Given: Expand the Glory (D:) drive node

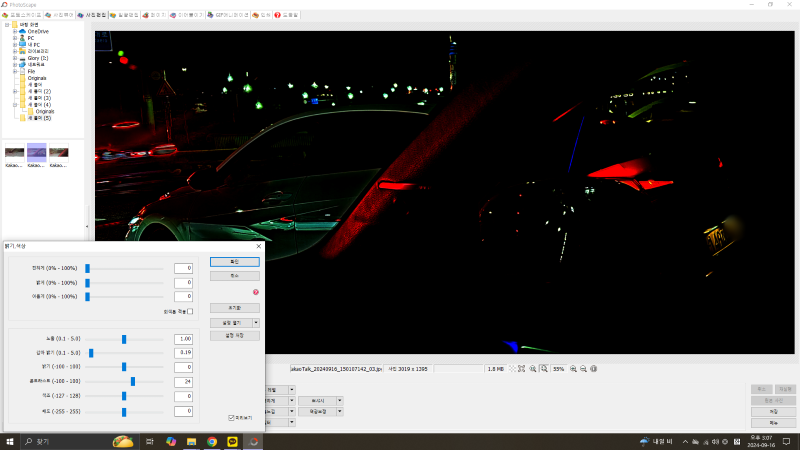Looking at the screenshot, I should click(15, 58).
